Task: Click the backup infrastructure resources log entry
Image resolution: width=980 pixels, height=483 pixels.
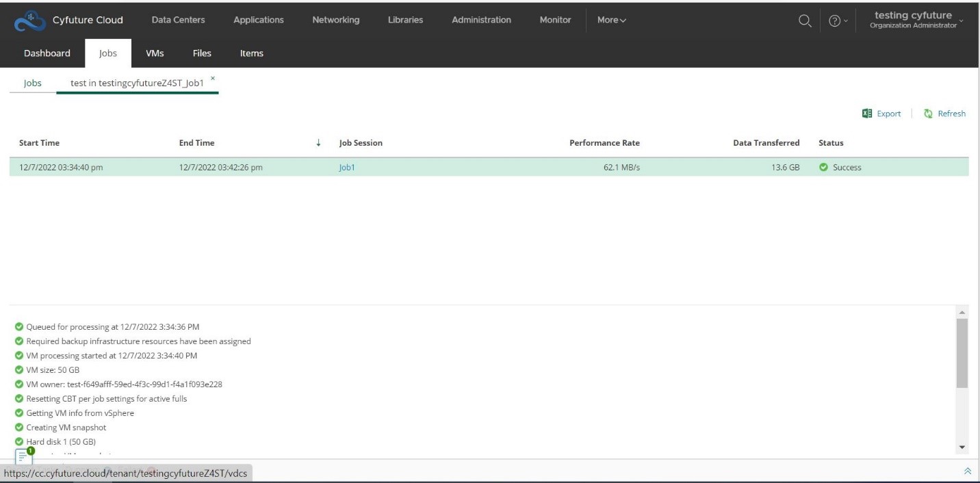Action: [138, 341]
